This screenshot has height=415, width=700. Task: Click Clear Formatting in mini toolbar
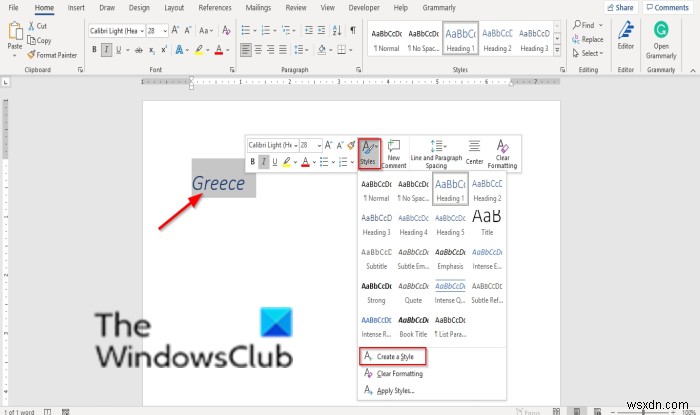[502, 153]
